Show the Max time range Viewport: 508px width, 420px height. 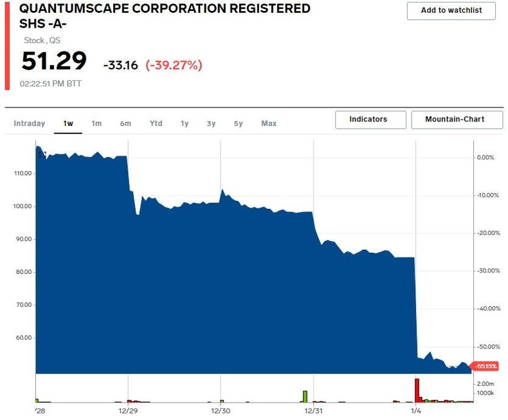click(269, 123)
